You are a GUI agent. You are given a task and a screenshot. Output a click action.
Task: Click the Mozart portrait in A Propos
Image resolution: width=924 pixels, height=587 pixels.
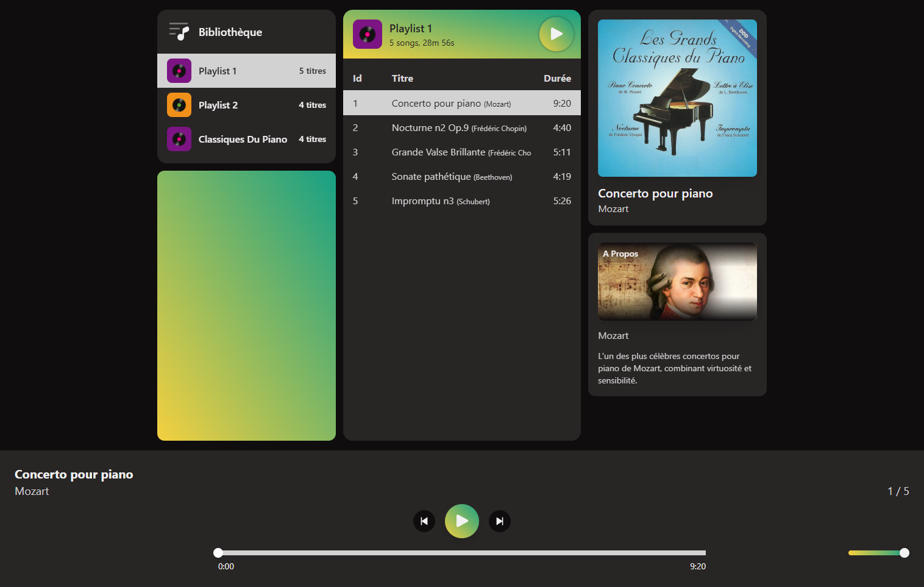point(677,282)
